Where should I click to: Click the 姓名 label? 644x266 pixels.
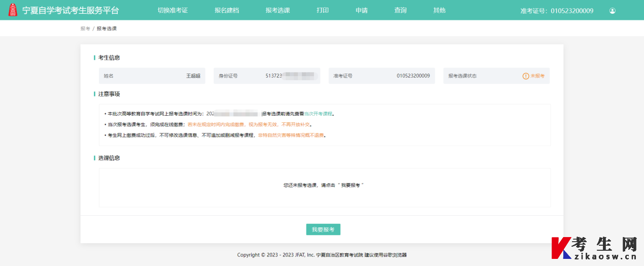pyautogui.click(x=109, y=76)
